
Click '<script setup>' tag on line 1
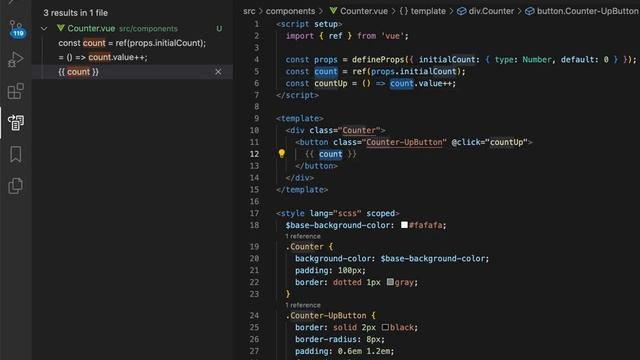pyautogui.click(x=309, y=24)
